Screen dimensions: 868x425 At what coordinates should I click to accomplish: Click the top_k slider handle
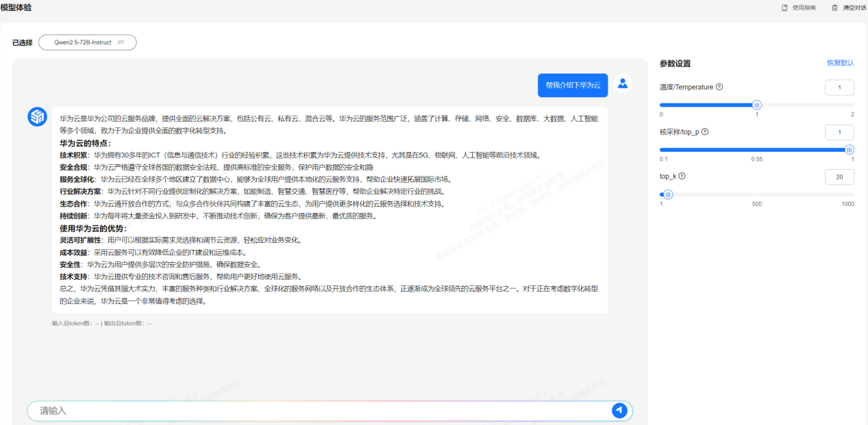point(668,194)
